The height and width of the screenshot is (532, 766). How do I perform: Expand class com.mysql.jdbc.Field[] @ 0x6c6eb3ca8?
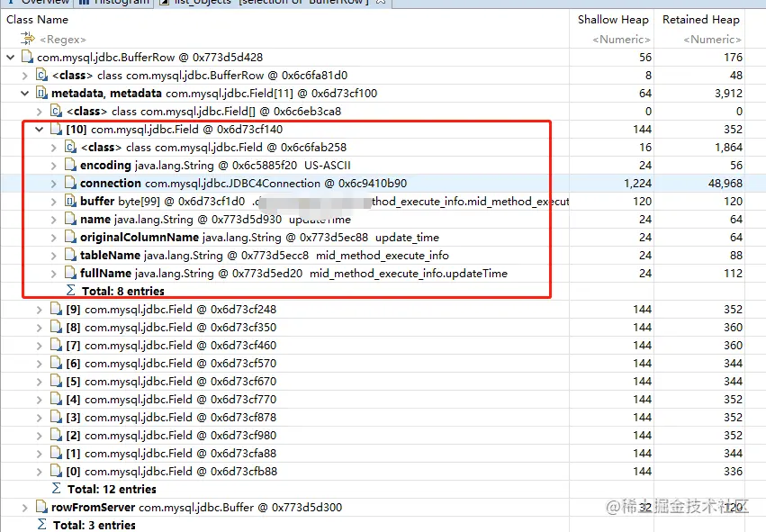point(39,112)
